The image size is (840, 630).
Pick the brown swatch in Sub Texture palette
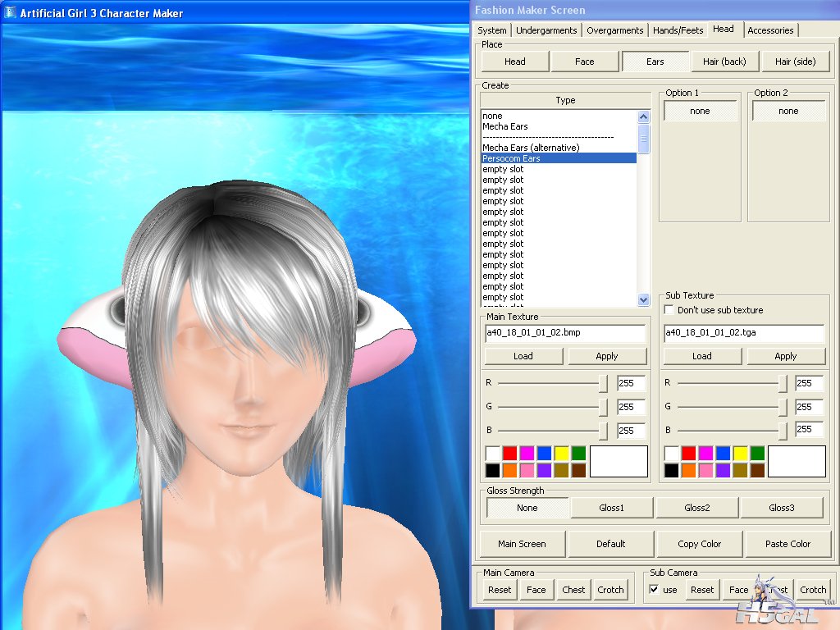tap(757, 470)
